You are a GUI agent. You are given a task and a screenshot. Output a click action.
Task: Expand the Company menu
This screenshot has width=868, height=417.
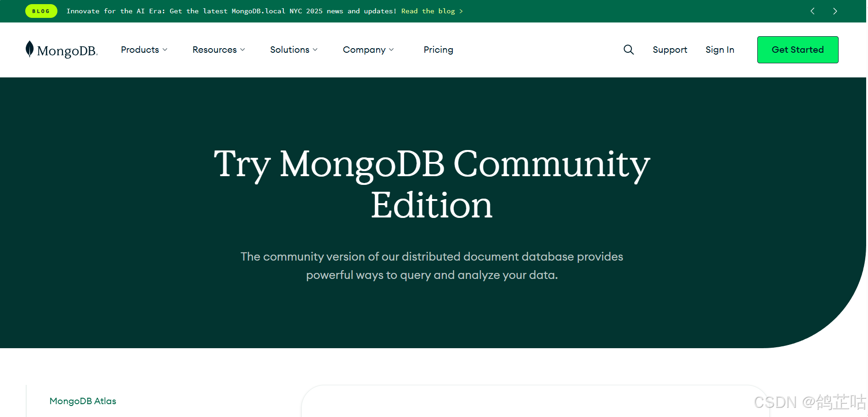[368, 50]
